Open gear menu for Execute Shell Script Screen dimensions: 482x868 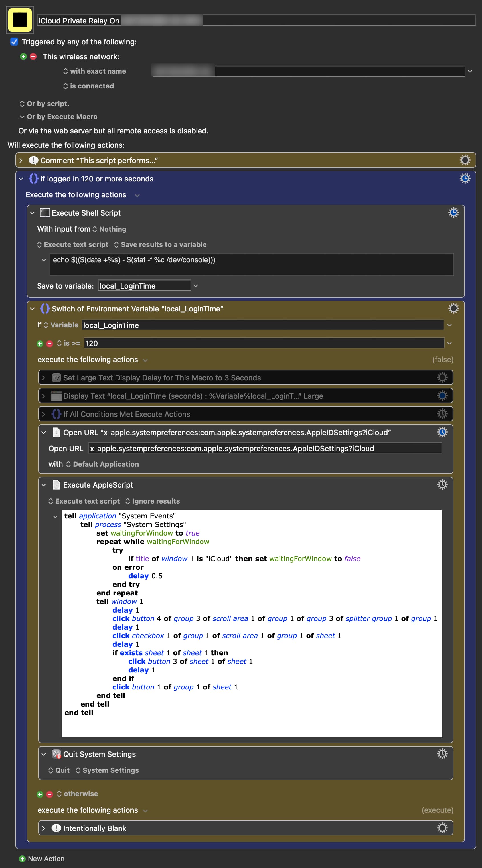(453, 213)
